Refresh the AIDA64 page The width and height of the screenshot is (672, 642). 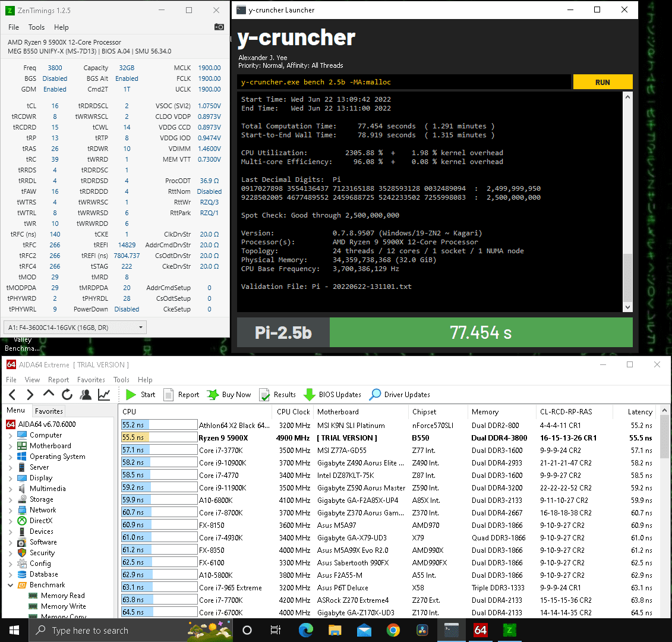tap(67, 395)
